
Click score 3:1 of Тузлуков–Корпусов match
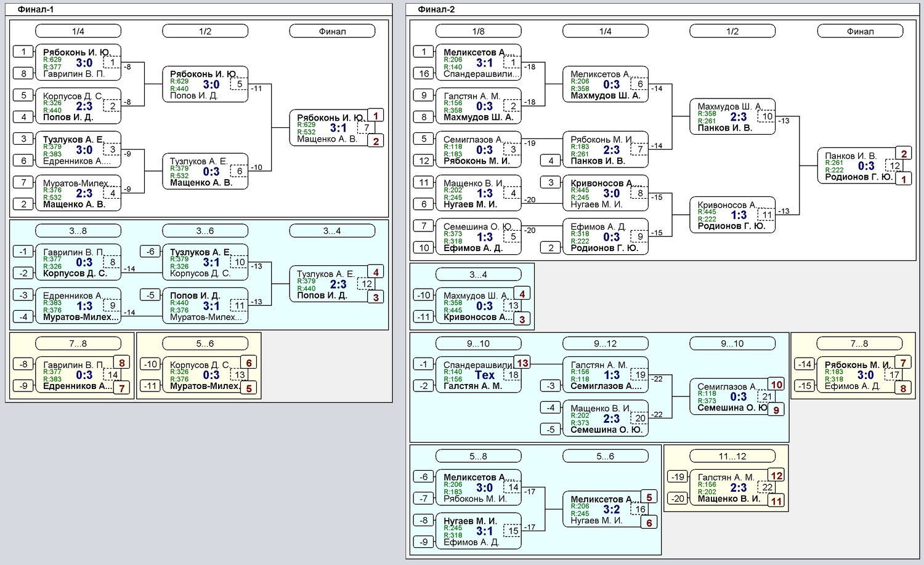pos(211,262)
